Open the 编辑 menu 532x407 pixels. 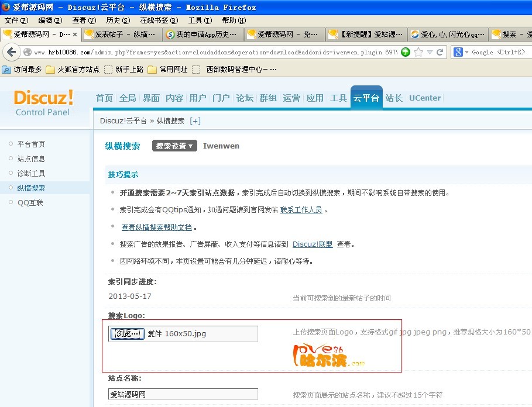pyautogui.click(x=50, y=20)
